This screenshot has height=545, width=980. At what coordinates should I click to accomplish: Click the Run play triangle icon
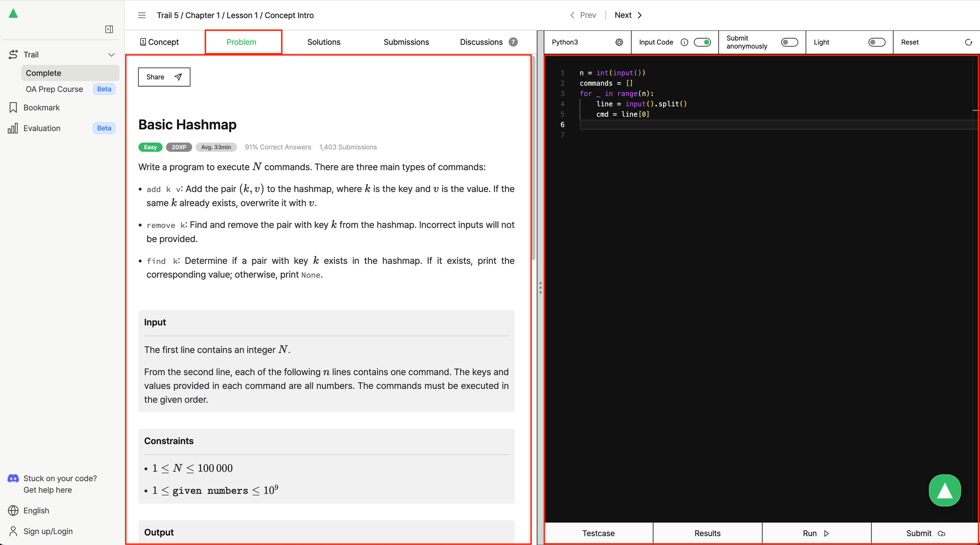point(826,534)
